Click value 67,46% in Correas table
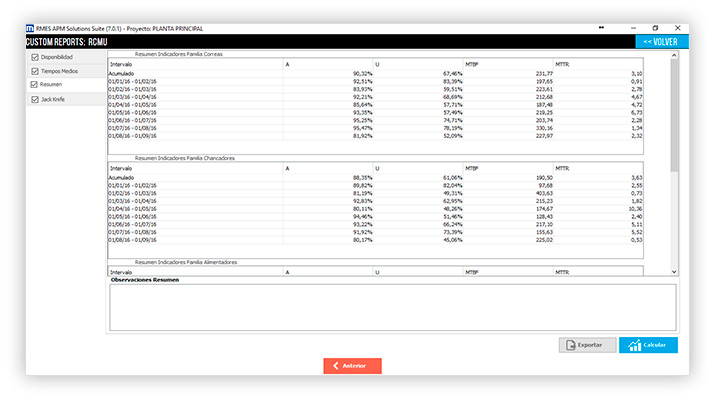This screenshot has height=399, width=716. coord(453,74)
